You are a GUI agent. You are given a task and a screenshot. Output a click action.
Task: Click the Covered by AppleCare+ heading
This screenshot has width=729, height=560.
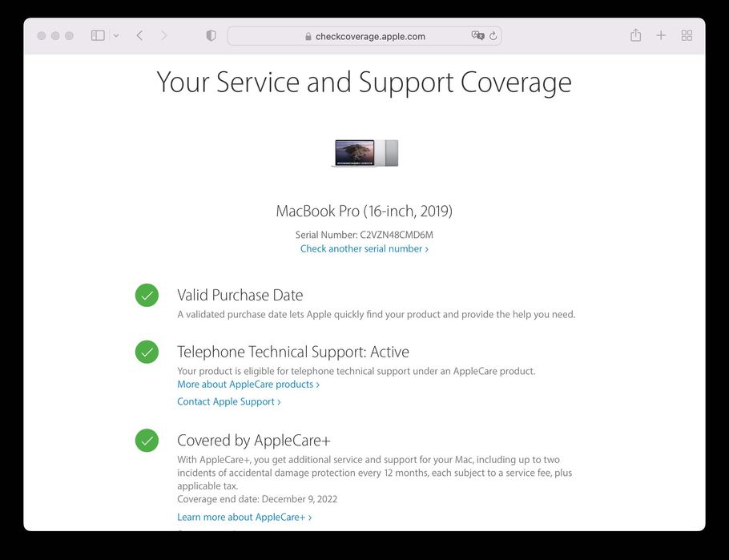253,440
